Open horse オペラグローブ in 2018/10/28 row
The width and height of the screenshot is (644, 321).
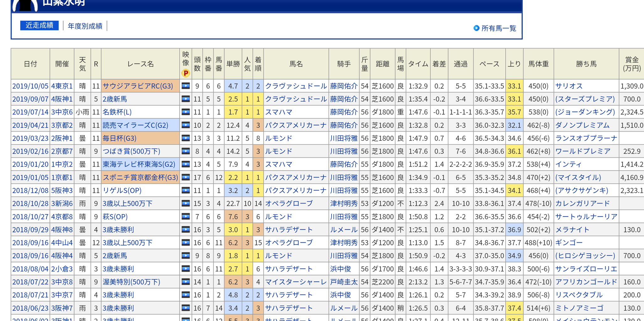(x=289, y=203)
